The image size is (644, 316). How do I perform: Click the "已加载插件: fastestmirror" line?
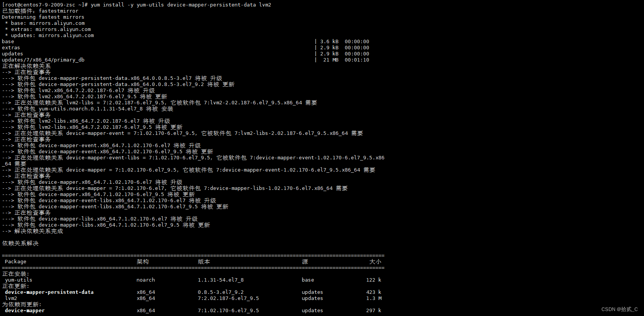click(40, 11)
